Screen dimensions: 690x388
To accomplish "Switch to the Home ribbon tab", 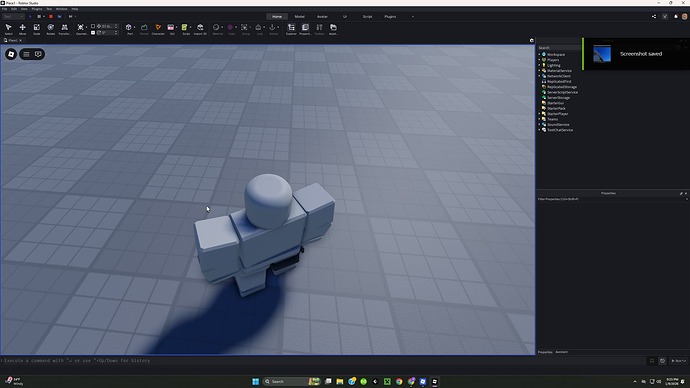I will click(x=277, y=17).
